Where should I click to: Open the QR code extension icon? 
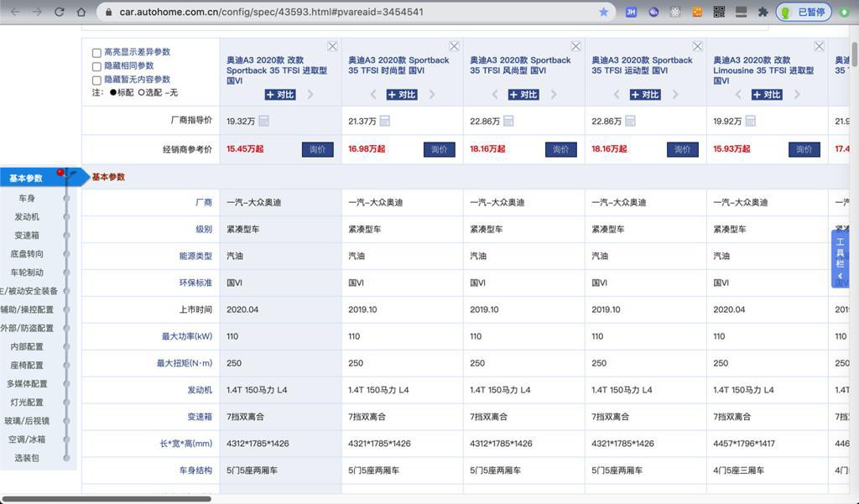tap(719, 12)
